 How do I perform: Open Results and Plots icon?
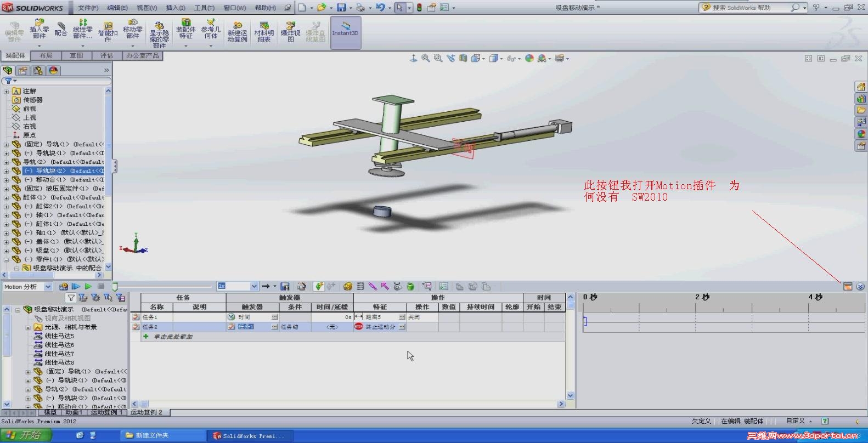click(427, 286)
